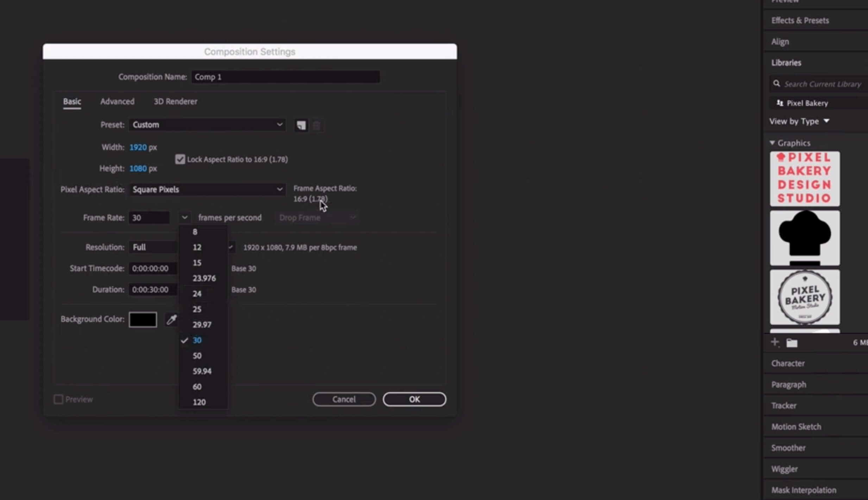The width and height of the screenshot is (868, 500).
Task: Open the Pixel Bakery library selector
Action: point(819,103)
